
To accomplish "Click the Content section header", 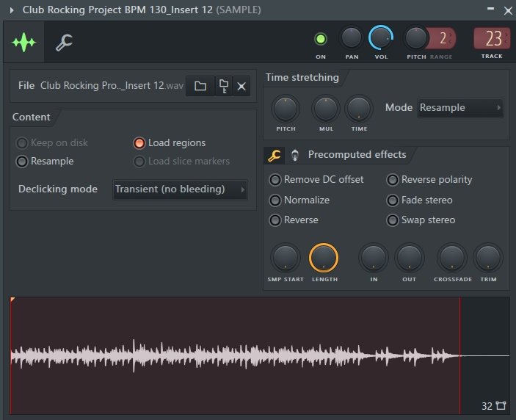I will pos(32,117).
